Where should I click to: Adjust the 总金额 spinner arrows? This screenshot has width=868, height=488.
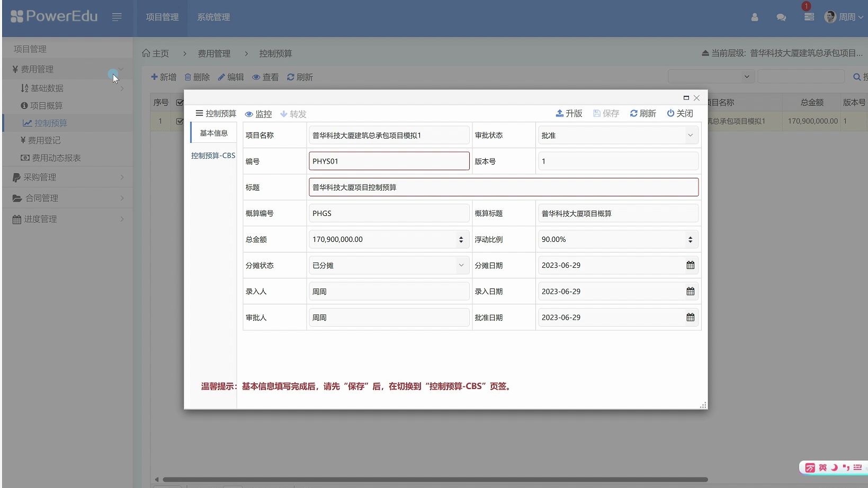[x=461, y=240]
